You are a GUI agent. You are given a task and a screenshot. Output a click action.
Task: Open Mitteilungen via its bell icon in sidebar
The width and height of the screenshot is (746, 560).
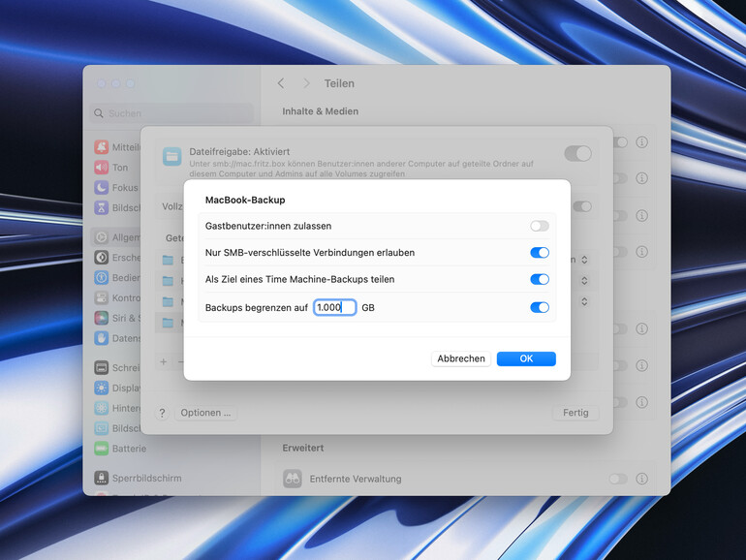[x=101, y=147]
